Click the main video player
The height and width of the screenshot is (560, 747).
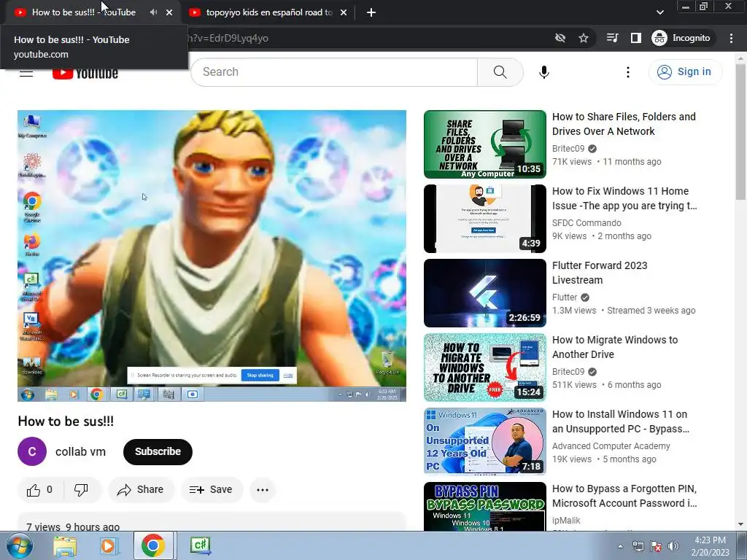click(x=212, y=256)
